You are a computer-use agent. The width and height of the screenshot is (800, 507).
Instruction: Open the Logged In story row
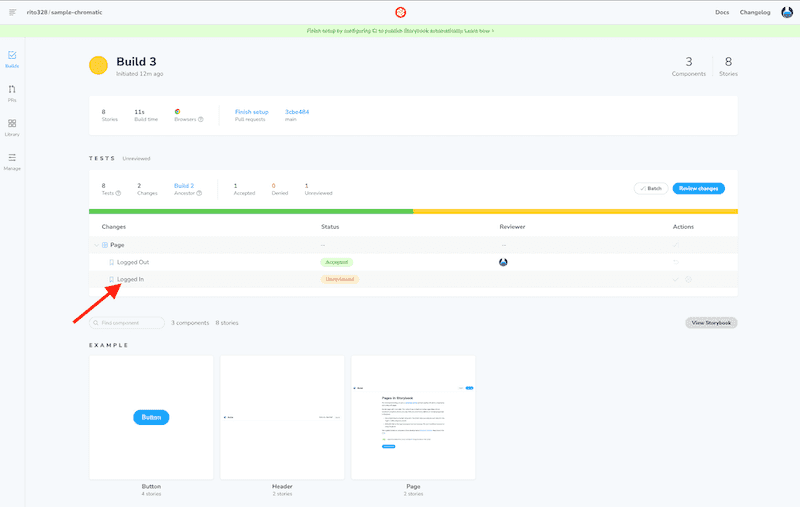[x=130, y=279]
